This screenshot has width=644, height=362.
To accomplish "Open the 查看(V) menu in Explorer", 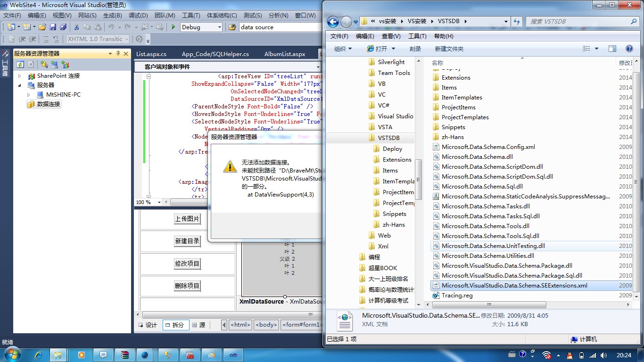I will 391,36.
